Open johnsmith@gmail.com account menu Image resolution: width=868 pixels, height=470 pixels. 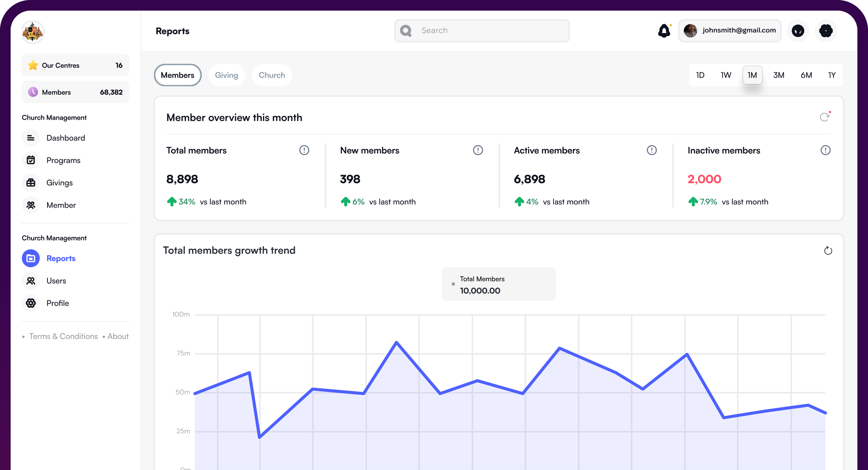(730, 31)
